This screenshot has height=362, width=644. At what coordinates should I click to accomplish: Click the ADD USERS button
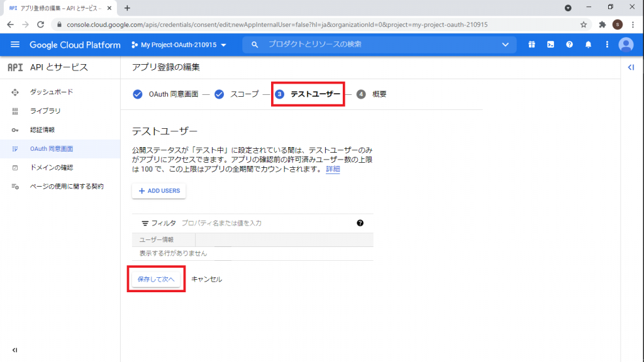click(158, 190)
